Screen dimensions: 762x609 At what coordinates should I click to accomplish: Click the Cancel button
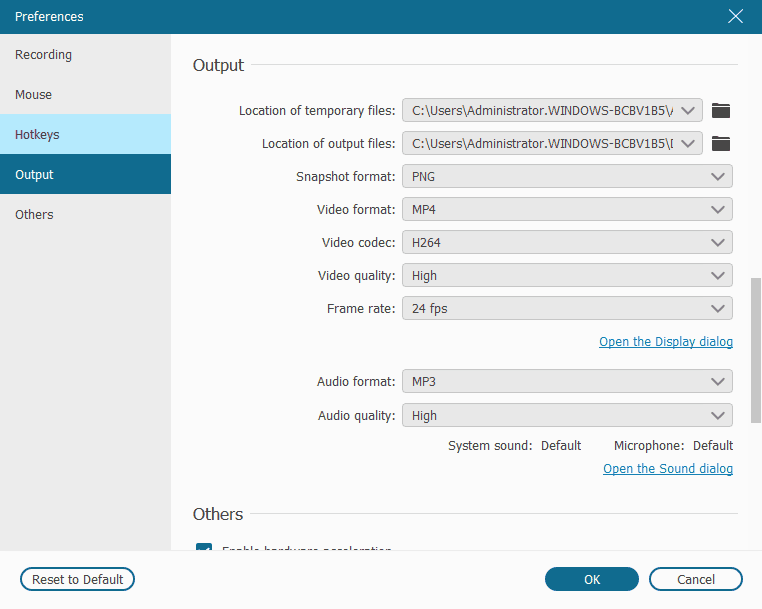click(x=695, y=579)
